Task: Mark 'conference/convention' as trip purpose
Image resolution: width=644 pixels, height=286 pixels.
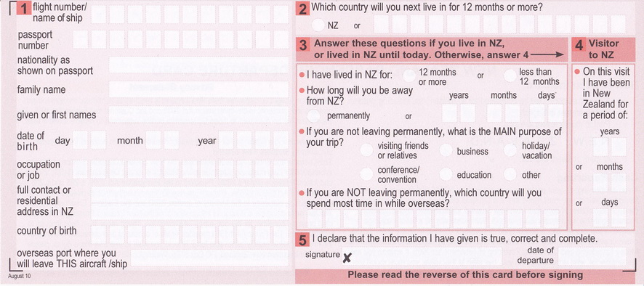Action: coord(366,174)
